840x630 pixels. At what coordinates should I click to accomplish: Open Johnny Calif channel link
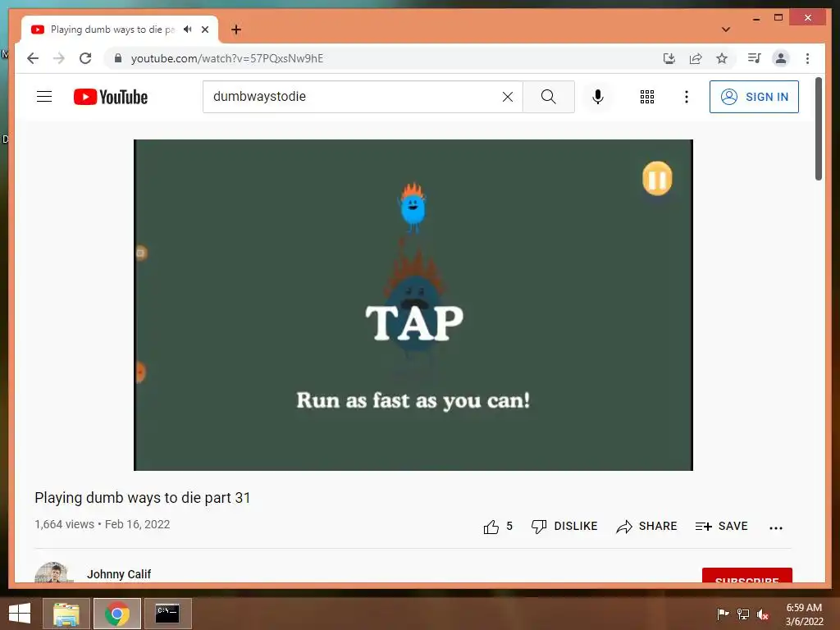coord(119,574)
